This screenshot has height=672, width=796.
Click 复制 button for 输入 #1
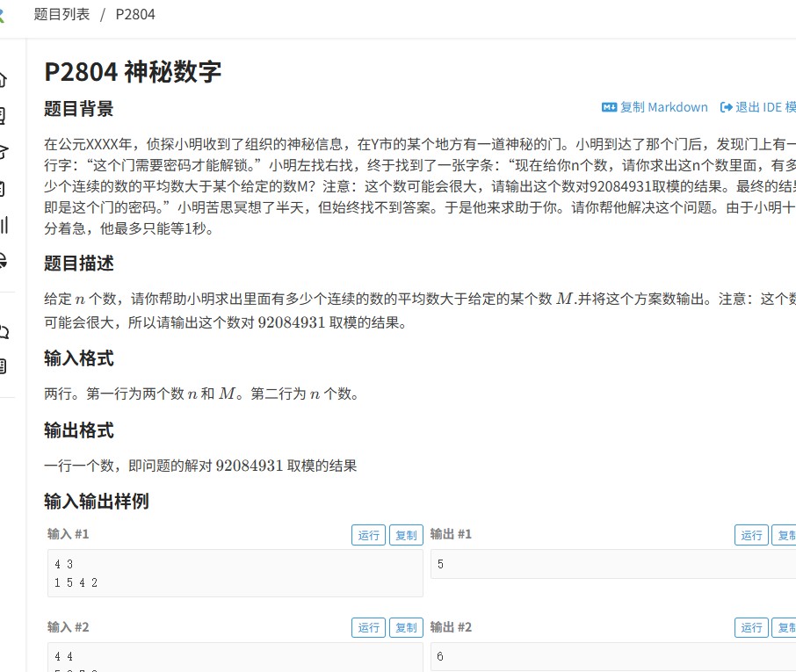pos(406,535)
